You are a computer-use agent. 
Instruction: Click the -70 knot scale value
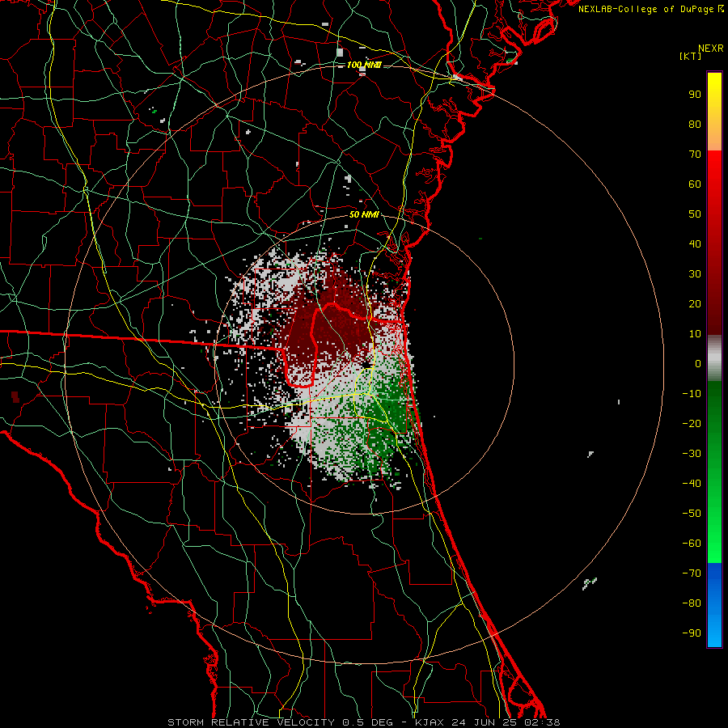692,574
